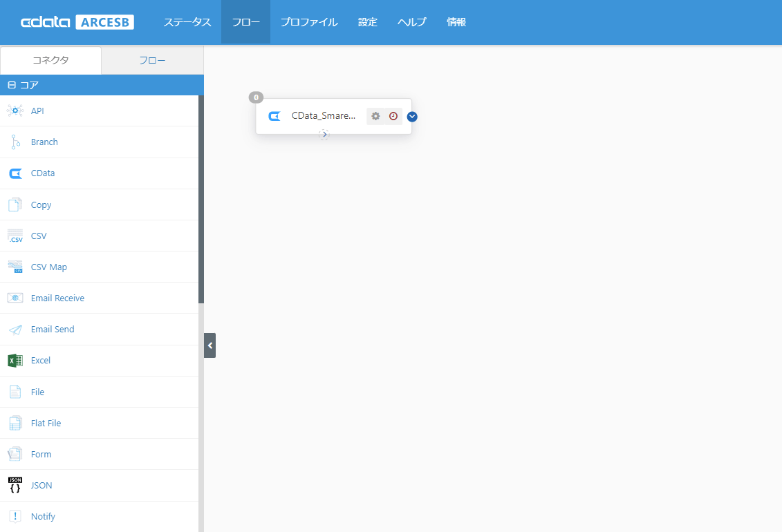782x532 pixels.
Task: Open settings gear on CData_Smare node
Action: pos(375,116)
